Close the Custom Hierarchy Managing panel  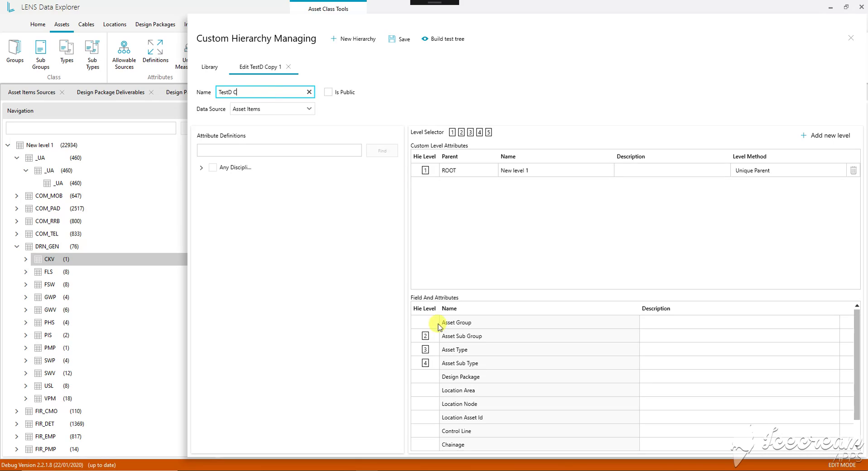[x=851, y=38]
